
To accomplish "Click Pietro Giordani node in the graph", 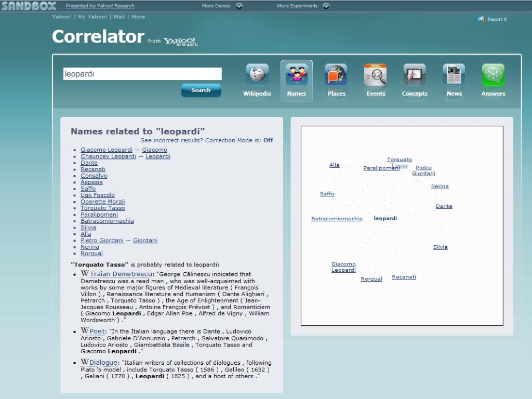I will tap(423, 170).
